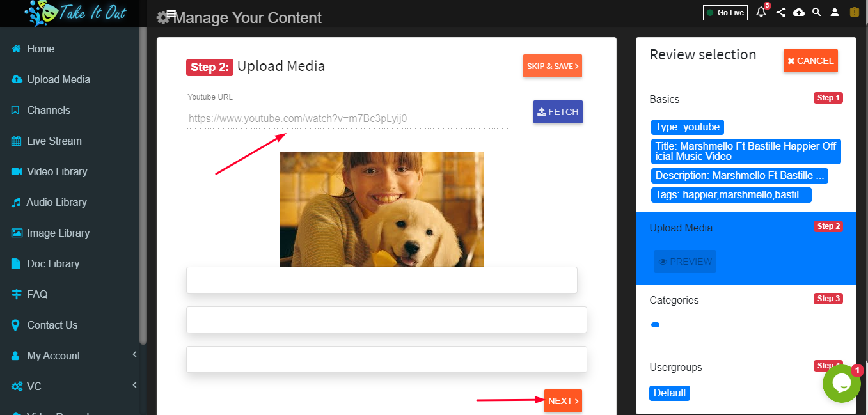
Task: Click the FETCH button
Action: pos(558,112)
